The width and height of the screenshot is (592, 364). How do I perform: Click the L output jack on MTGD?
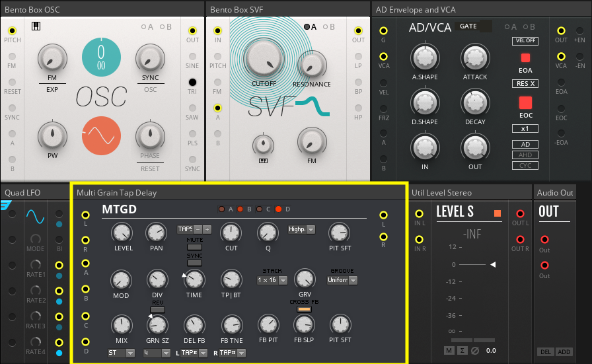pyautogui.click(x=383, y=215)
